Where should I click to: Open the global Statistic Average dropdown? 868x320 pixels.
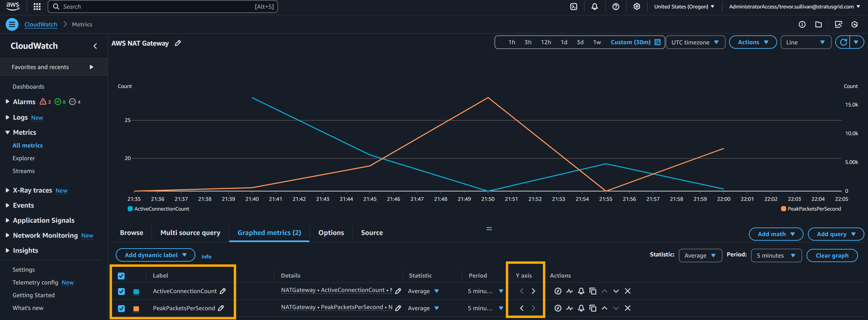tap(700, 255)
